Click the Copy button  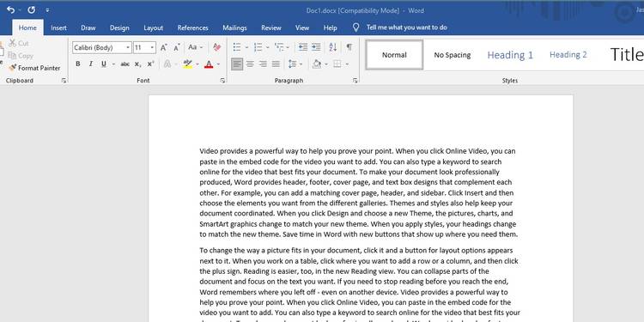(20, 56)
